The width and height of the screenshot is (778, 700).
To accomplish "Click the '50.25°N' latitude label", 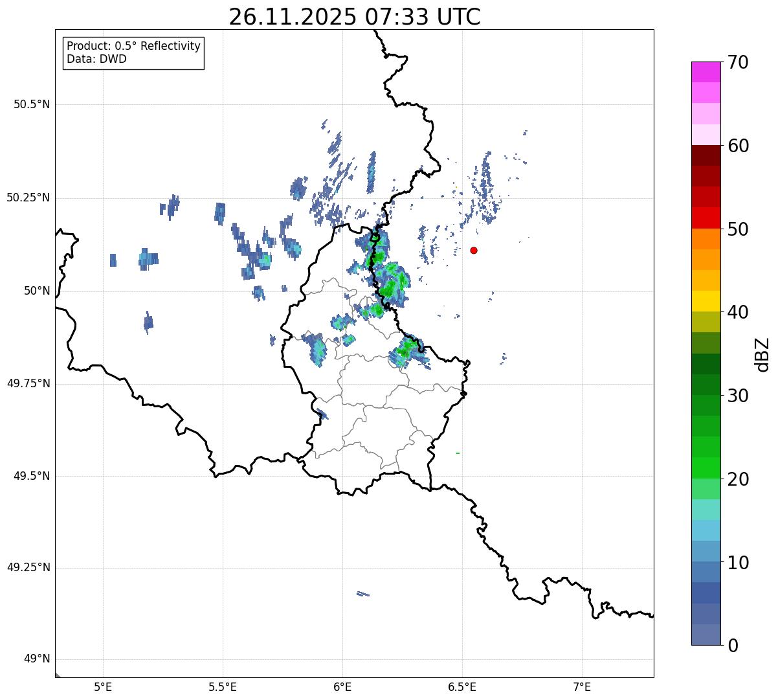I will 28,198.
